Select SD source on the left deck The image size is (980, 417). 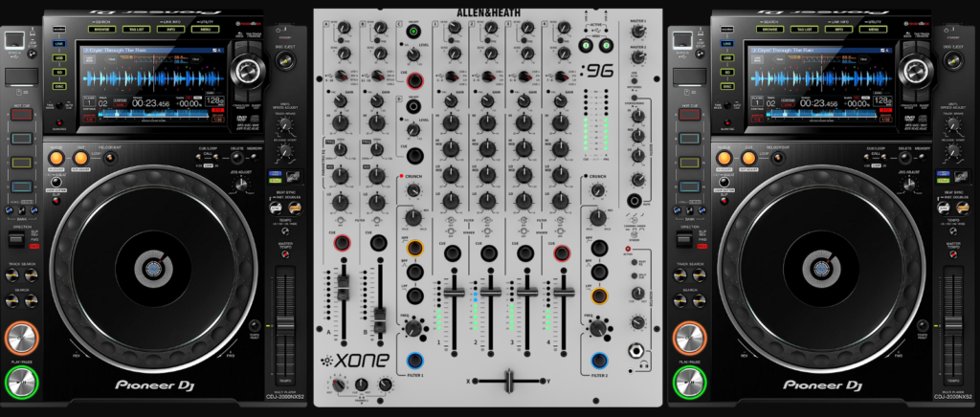(59, 72)
